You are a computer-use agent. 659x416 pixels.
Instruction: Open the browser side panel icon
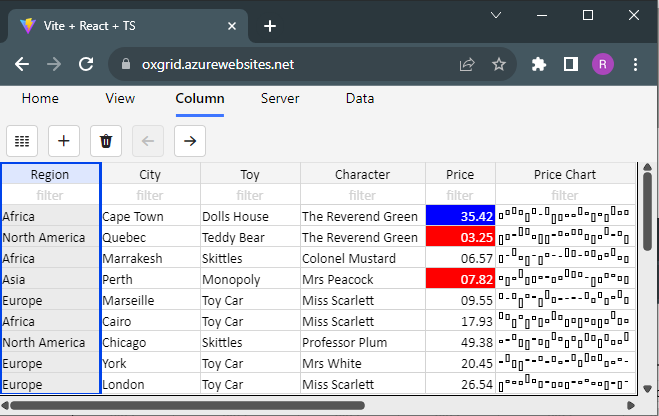click(570, 64)
